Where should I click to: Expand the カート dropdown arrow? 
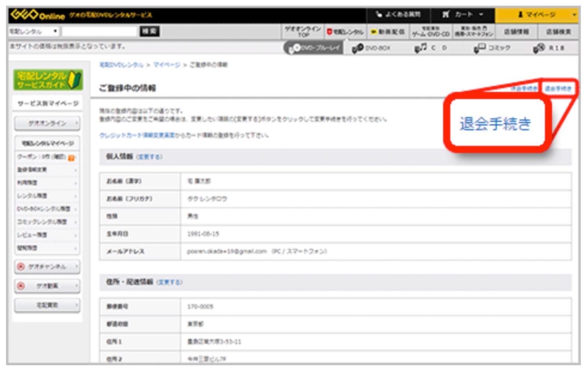(481, 15)
